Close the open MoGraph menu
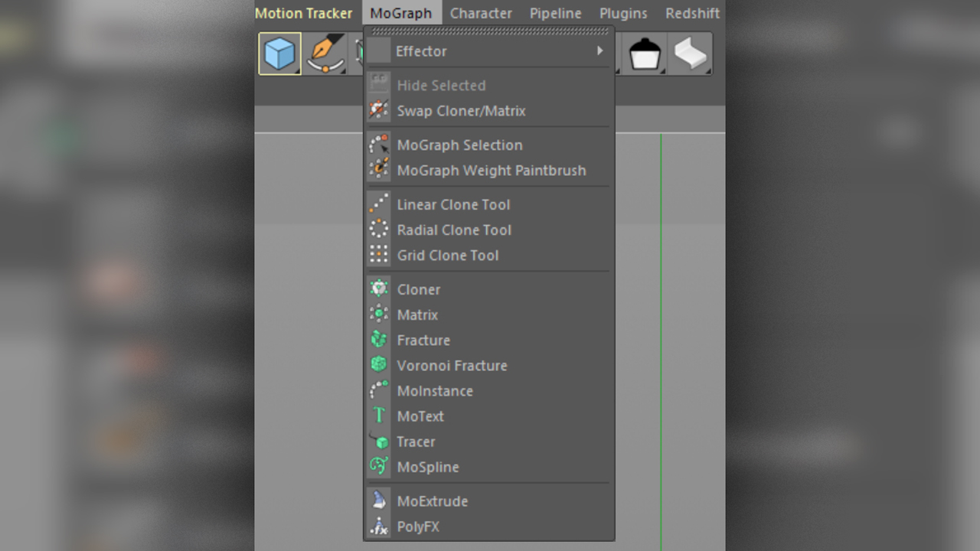 click(401, 13)
